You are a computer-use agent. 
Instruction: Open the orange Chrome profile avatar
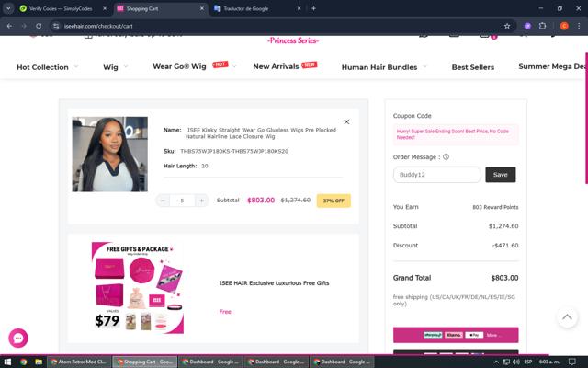click(x=564, y=26)
